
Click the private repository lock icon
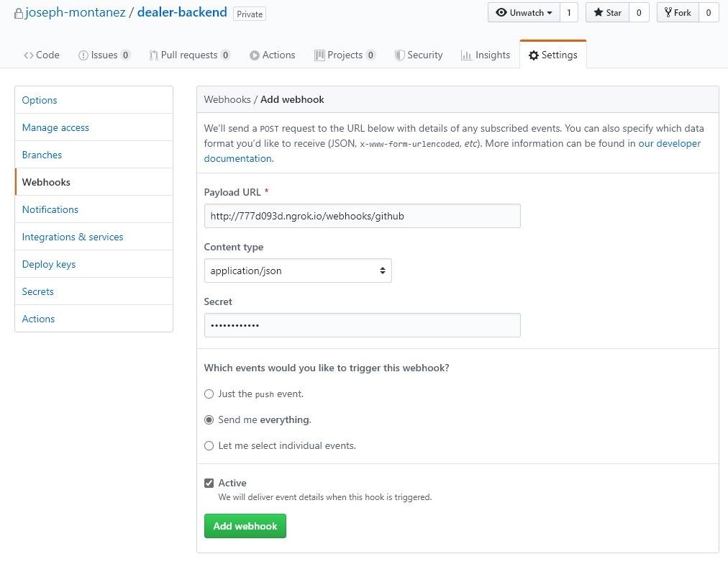point(19,14)
